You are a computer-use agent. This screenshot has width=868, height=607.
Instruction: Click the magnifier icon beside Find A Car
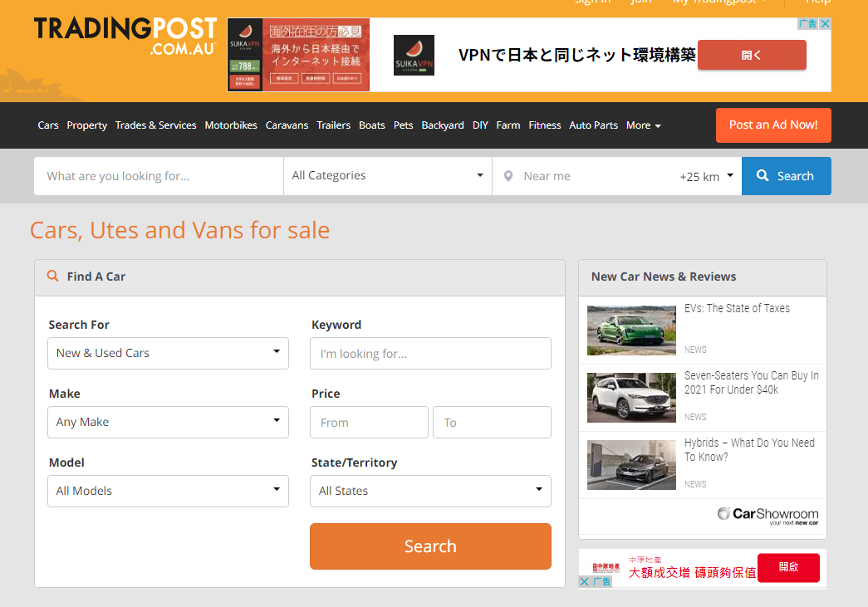(53, 277)
